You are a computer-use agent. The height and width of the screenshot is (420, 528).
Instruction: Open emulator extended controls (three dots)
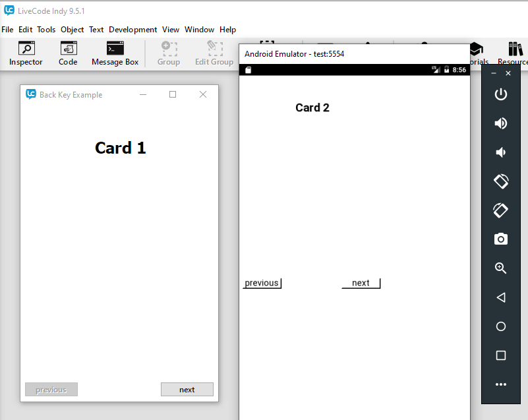501,384
